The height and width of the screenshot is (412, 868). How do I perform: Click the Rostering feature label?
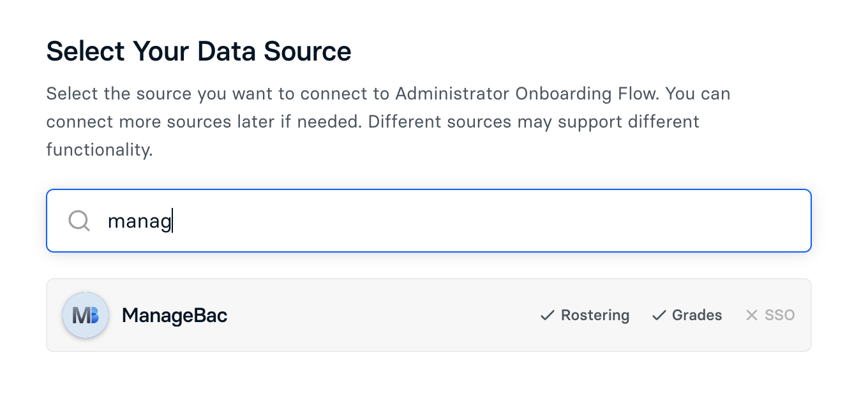pyautogui.click(x=595, y=315)
